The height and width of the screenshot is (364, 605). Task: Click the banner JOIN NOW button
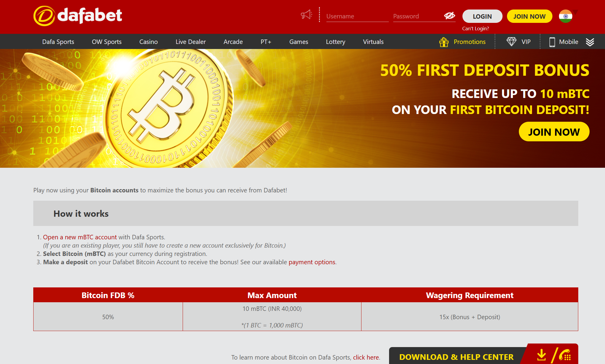(x=554, y=132)
